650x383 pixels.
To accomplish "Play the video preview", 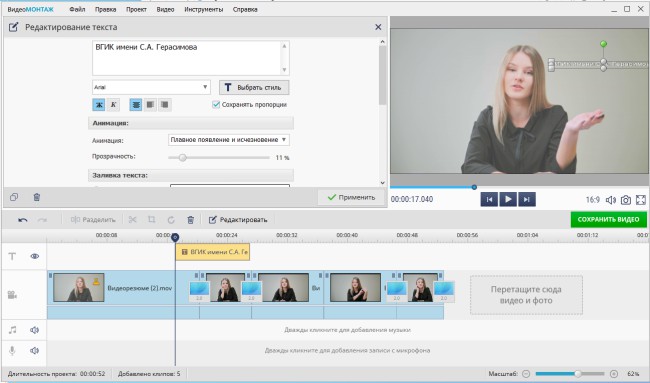I will click(508, 199).
